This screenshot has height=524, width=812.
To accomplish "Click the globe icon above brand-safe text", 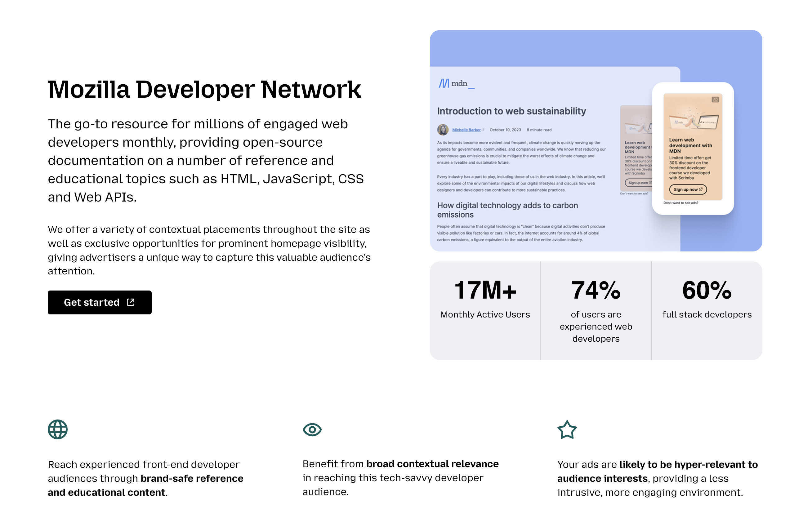I will point(57,429).
